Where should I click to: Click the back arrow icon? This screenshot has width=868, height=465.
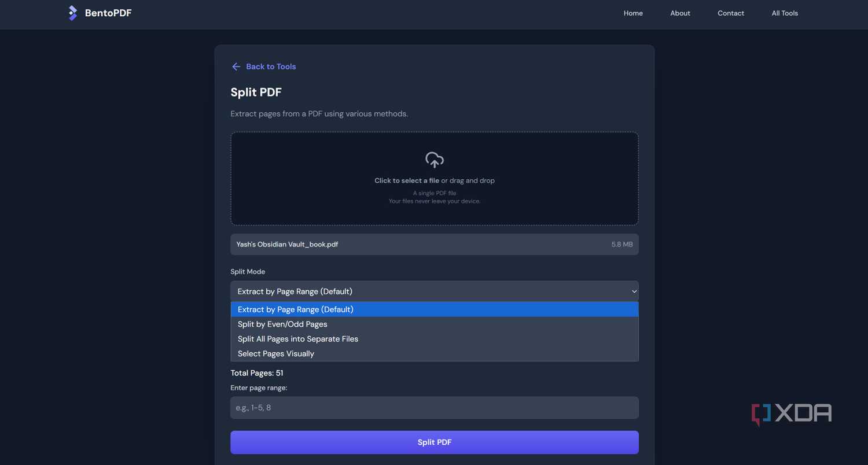236,67
